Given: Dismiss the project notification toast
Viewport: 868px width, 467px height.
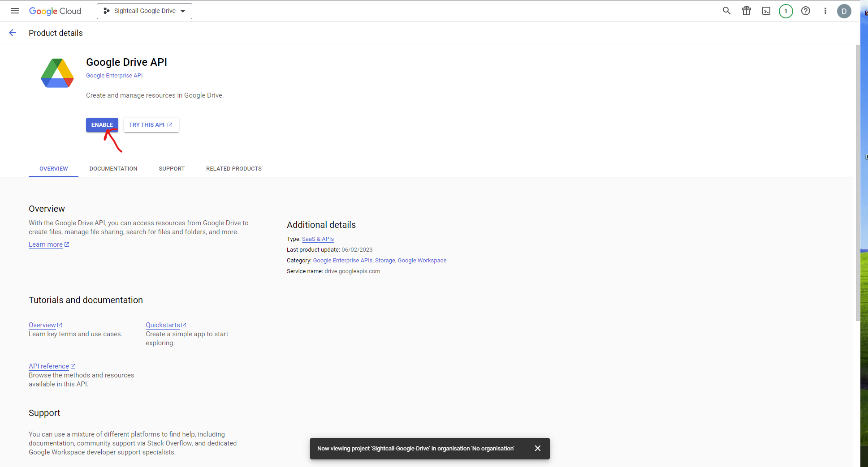Looking at the screenshot, I should coord(538,448).
